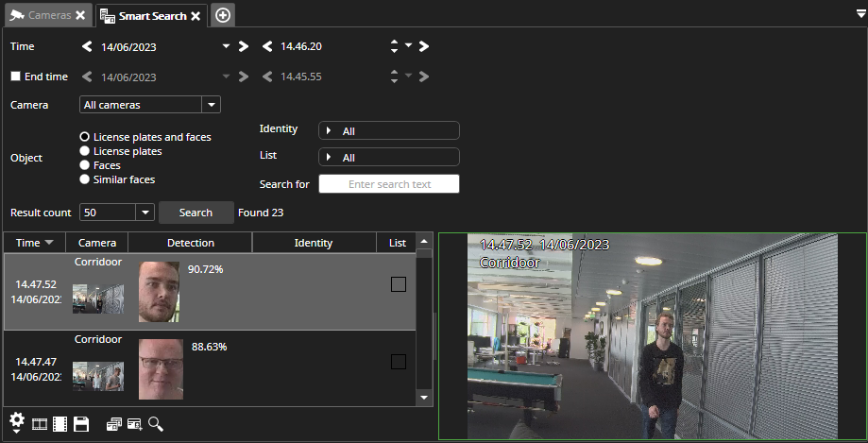This screenshot has width=868, height=443.
Task: Select the Similar faces radio option
Action: point(85,179)
